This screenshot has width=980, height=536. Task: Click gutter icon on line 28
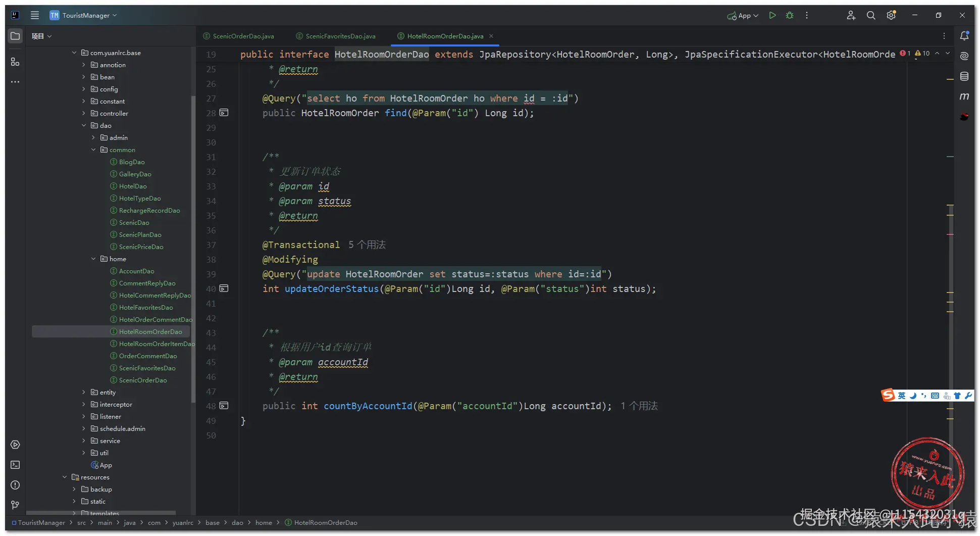pos(224,113)
